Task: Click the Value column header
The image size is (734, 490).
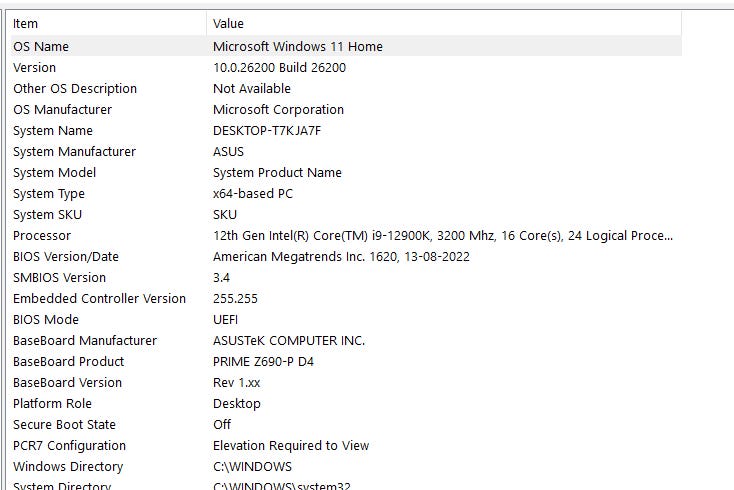Action: point(444,23)
